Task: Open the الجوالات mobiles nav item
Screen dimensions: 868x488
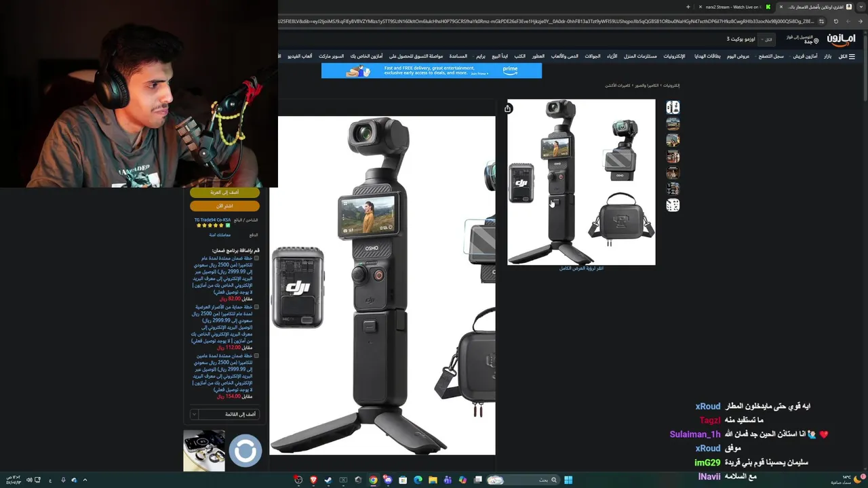Action: [593, 56]
